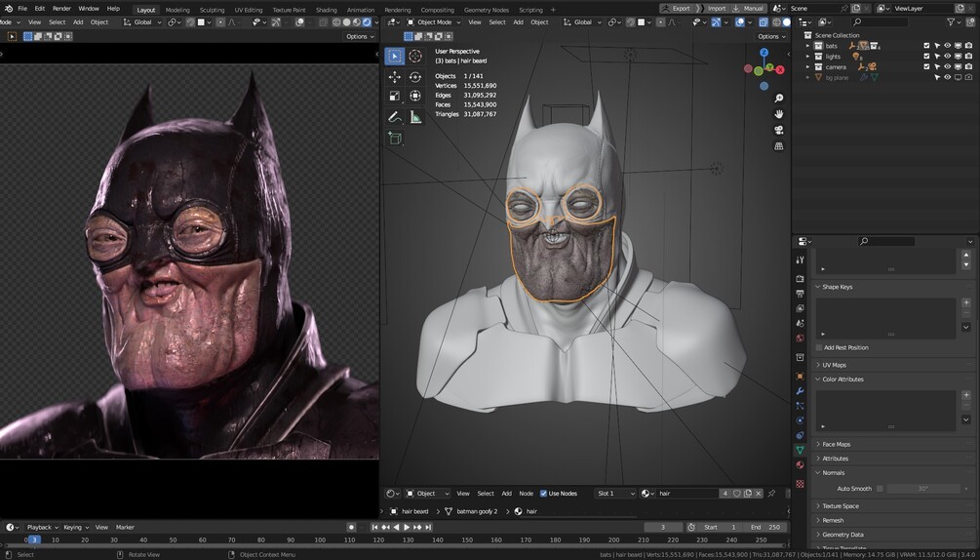
Task: Switch to the Sculpting workspace tab
Action: pyautogui.click(x=212, y=10)
